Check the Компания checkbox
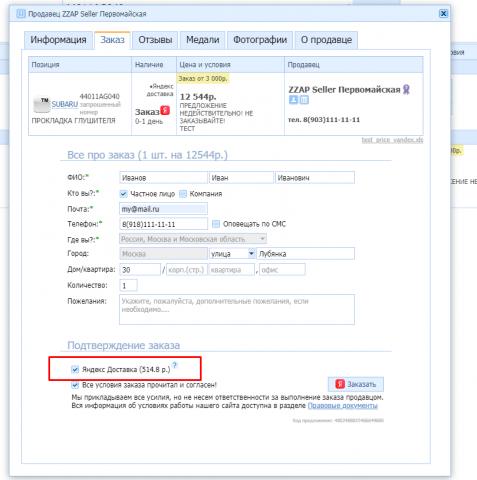This screenshot has width=477, height=480. (x=183, y=194)
